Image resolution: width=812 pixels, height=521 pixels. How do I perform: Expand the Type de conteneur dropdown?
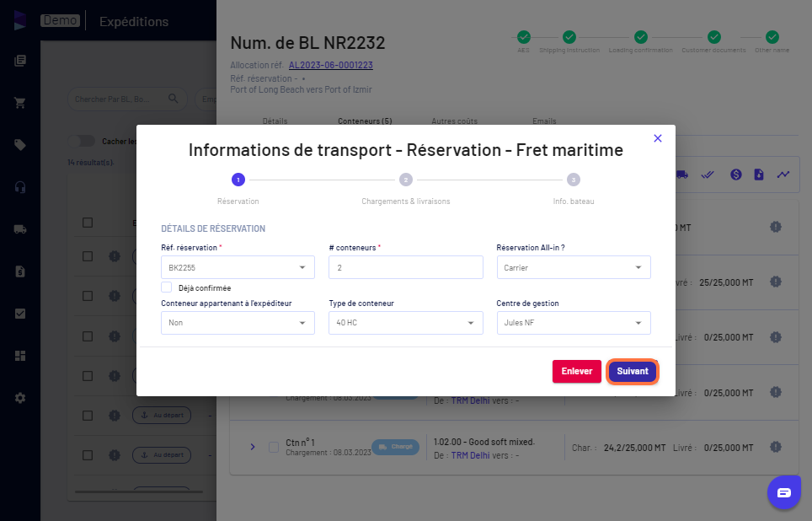(405, 322)
